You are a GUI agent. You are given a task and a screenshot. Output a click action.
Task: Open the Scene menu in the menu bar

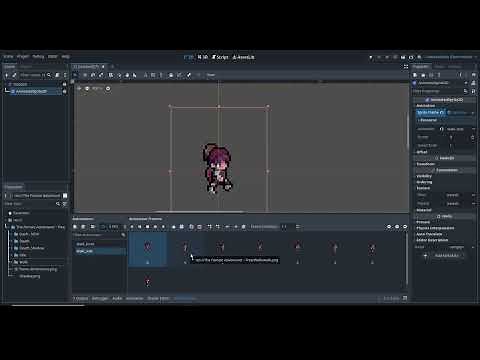pyautogui.click(x=8, y=57)
